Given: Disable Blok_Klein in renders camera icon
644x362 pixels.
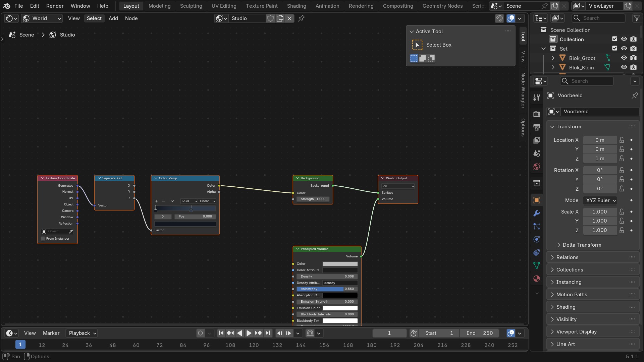Looking at the screenshot, I should (633, 67).
